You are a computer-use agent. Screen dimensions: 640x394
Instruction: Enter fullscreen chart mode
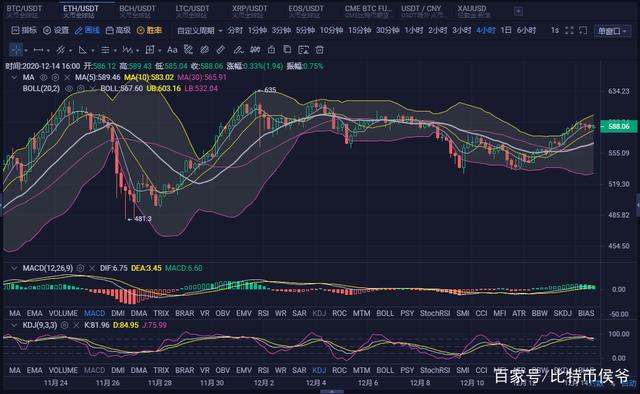tap(569, 31)
